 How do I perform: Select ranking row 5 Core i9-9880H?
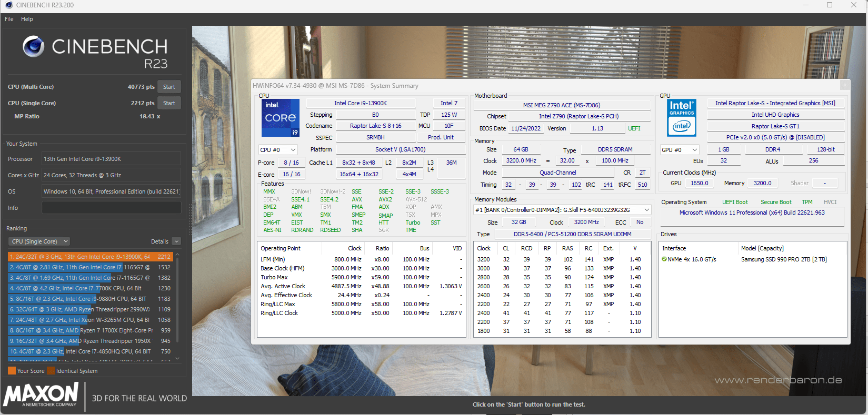90,299
